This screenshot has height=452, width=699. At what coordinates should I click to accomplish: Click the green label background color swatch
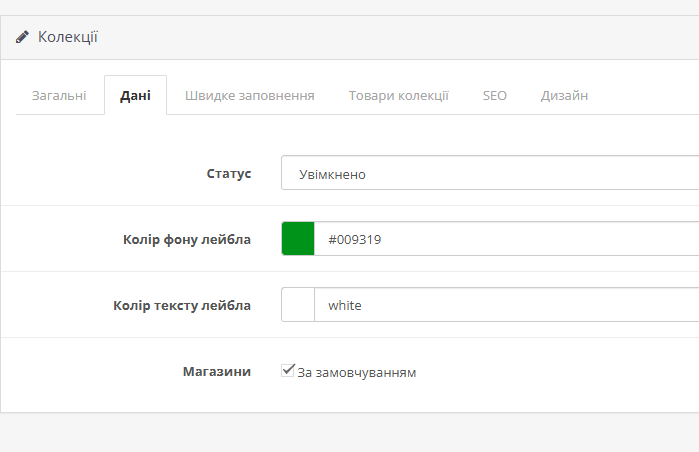point(298,238)
